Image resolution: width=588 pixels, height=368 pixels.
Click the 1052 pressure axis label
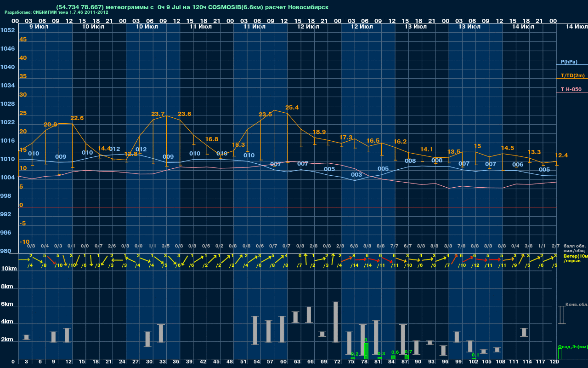click(7, 30)
